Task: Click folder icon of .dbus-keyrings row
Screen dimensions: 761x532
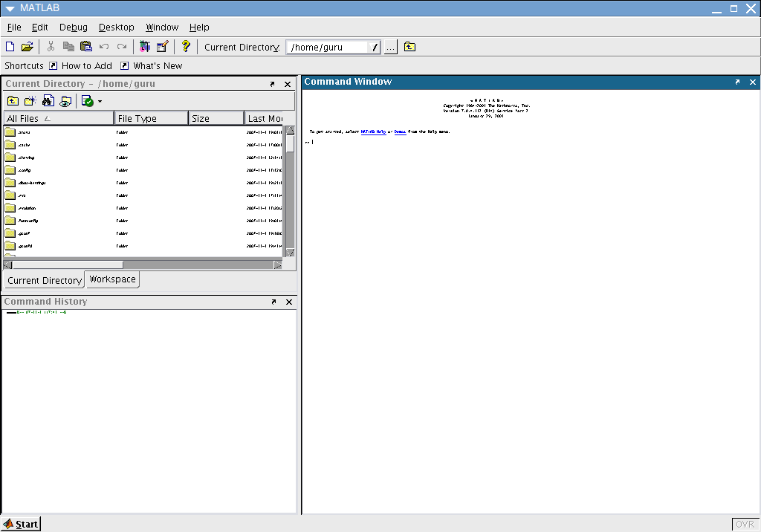Action: (x=10, y=183)
